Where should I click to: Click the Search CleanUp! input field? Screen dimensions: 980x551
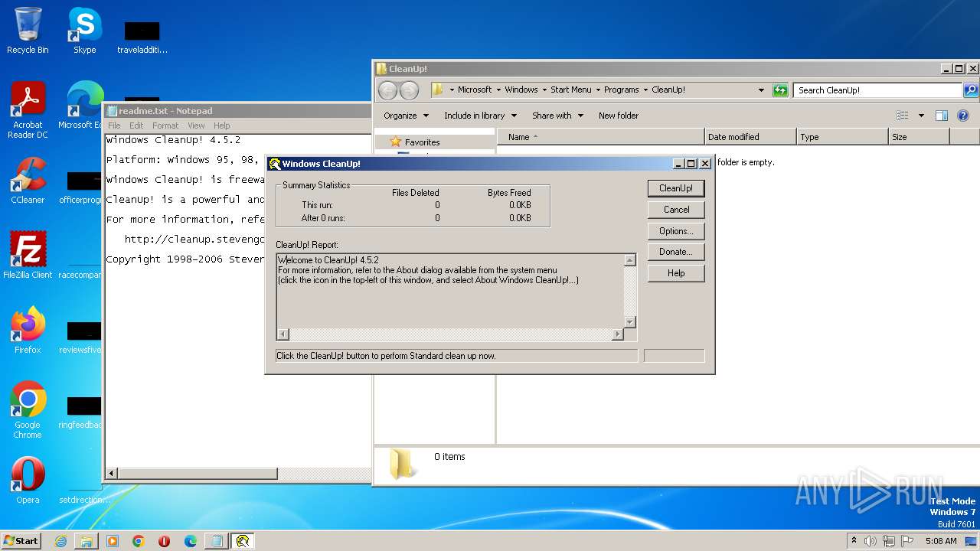[x=877, y=90]
